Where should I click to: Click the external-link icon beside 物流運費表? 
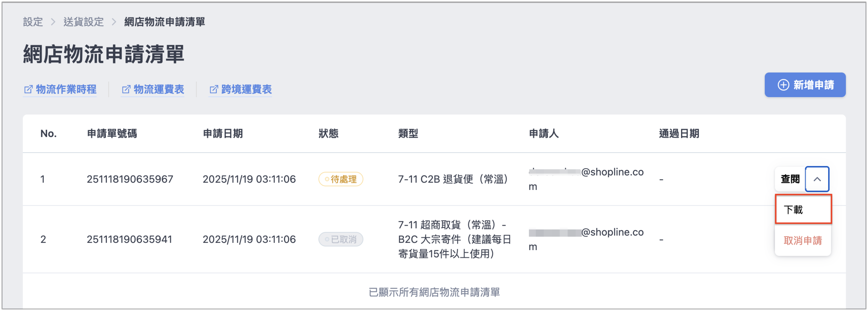(126, 89)
